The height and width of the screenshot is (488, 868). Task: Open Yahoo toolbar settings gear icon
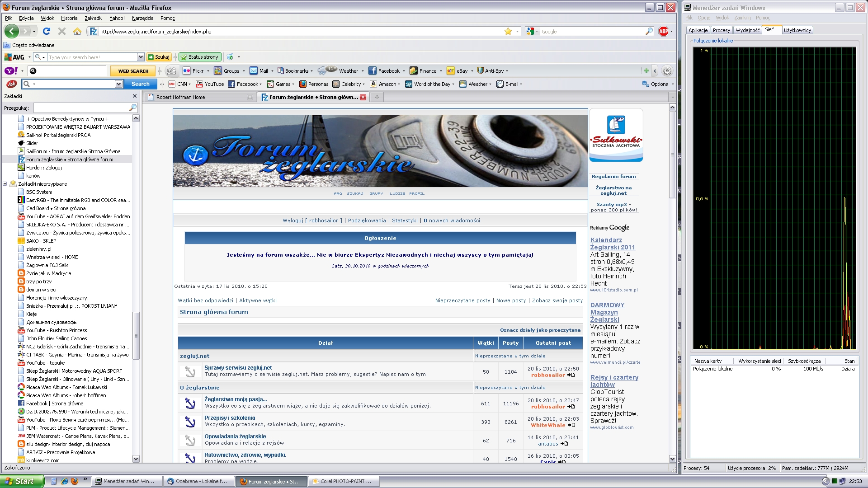(x=667, y=71)
